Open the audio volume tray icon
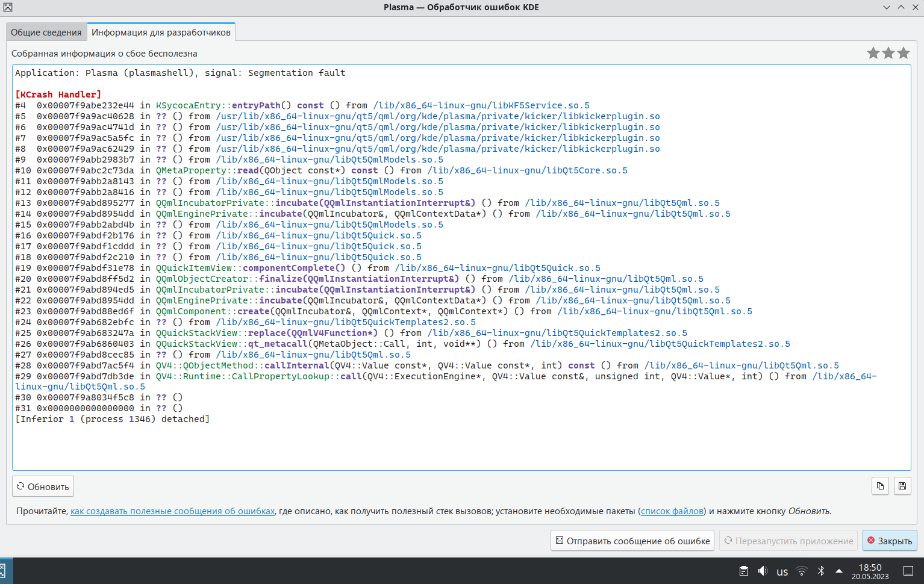924x584 pixels. [763, 571]
